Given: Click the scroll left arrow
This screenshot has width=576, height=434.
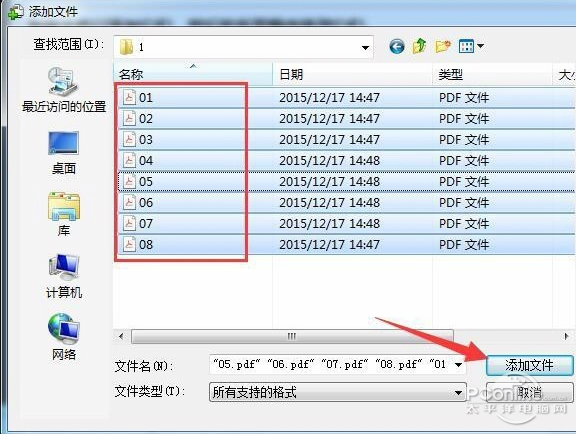Looking at the screenshot, I should (x=121, y=336).
